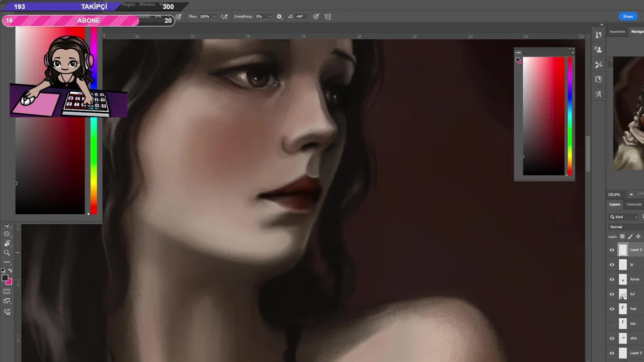This screenshot has width=644, height=362.
Task: Select the korse layer thumbnail
Action: coord(623,279)
